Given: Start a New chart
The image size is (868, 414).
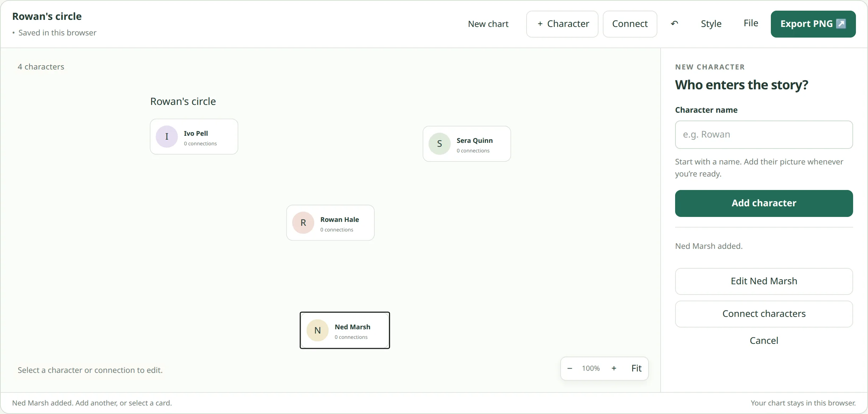Looking at the screenshot, I should pos(488,24).
